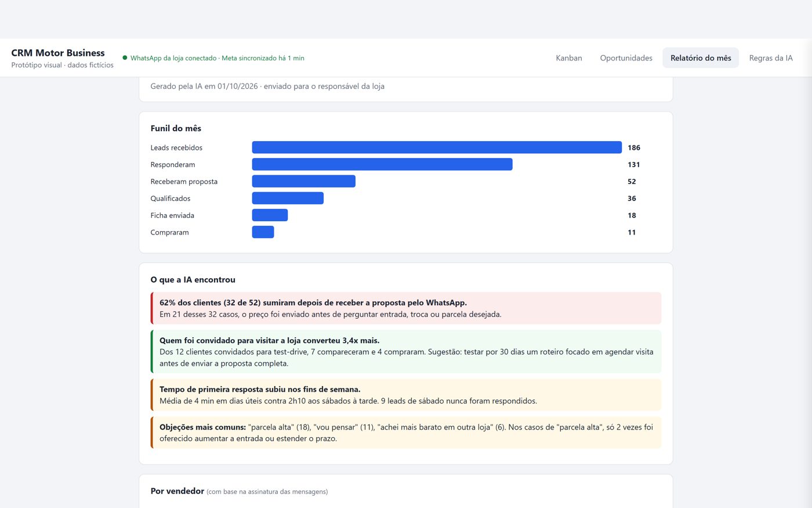Click the Por vendedor section heading
This screenshot has width=812, height=508.
pyautogui.click(x=177, y=491)
